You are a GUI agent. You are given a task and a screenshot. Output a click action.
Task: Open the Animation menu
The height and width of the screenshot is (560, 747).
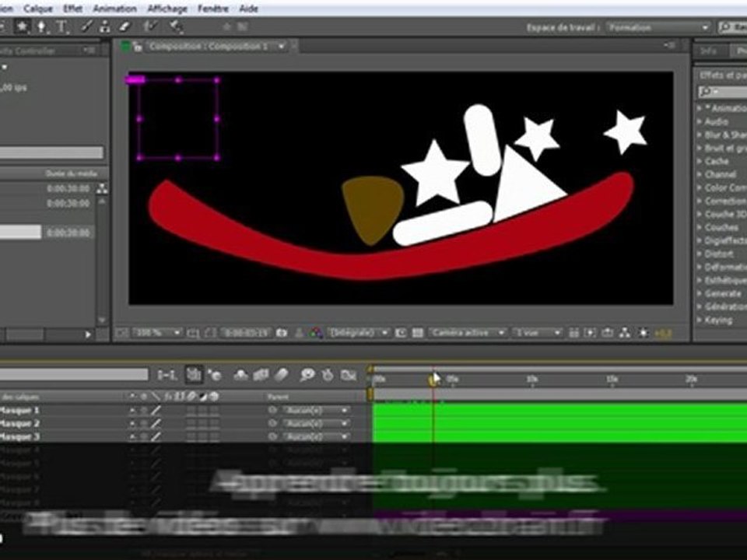(x=115, y=9)
